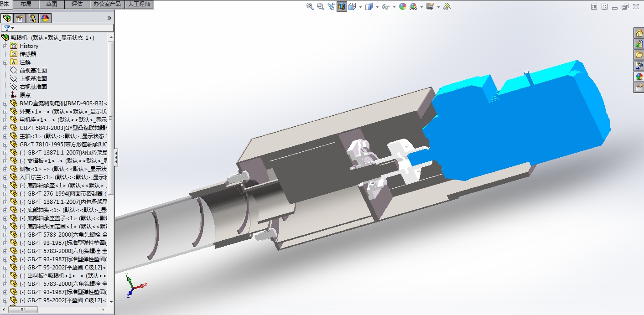Expand the 外壳<1> component node
Screen dimensions: 644x315
point(5,112)
